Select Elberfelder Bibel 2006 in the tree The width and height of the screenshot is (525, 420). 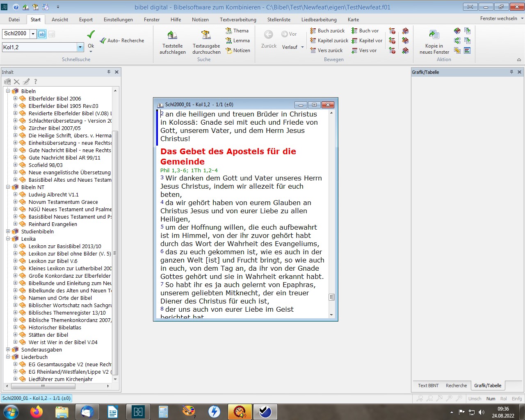point(55,98)
